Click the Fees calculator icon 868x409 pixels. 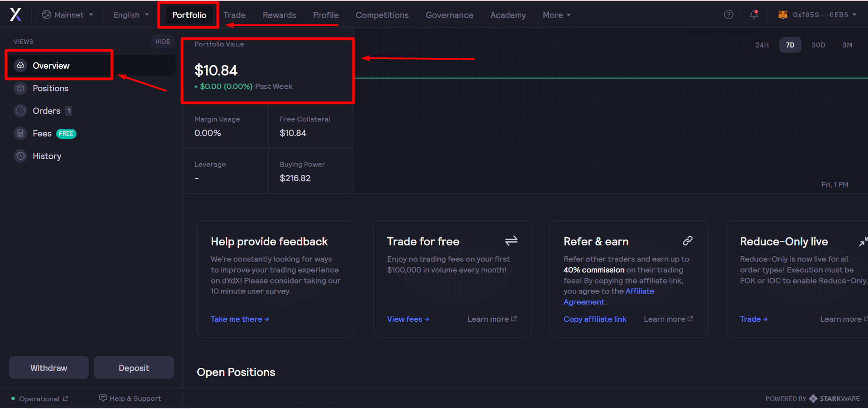[x=20, y=133]
